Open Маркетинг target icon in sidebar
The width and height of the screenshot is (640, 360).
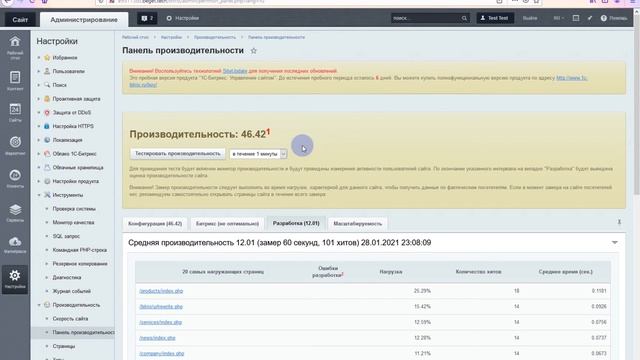coord(15,142)
